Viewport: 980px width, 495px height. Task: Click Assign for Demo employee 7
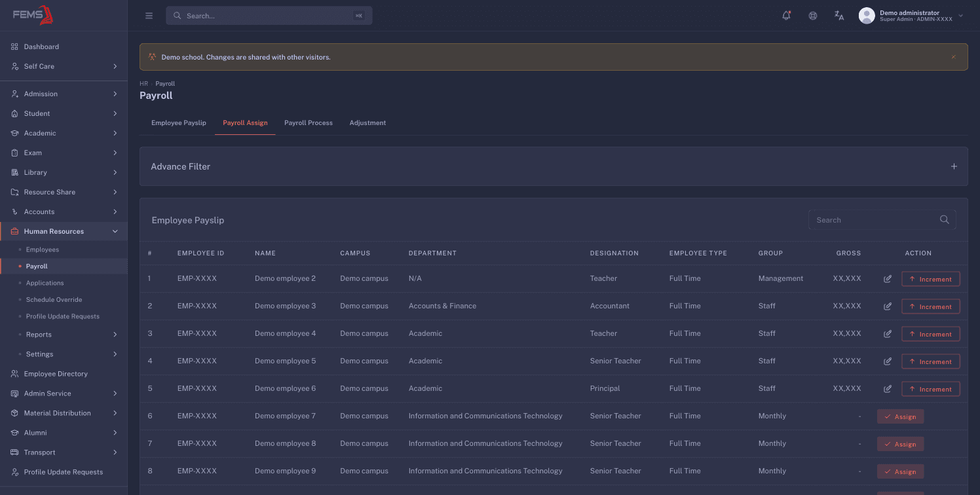(x=901, y=416)
